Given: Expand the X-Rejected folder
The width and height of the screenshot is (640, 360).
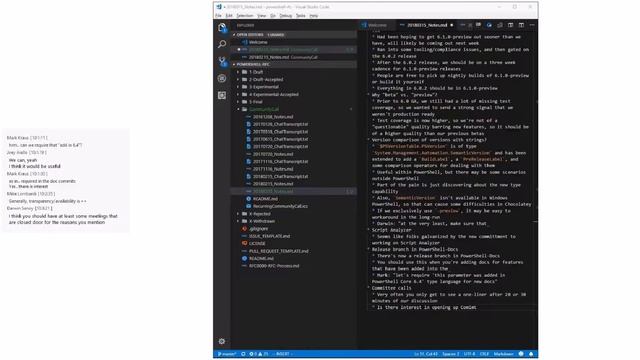Looking at the screenshot, I should point(294,213).
